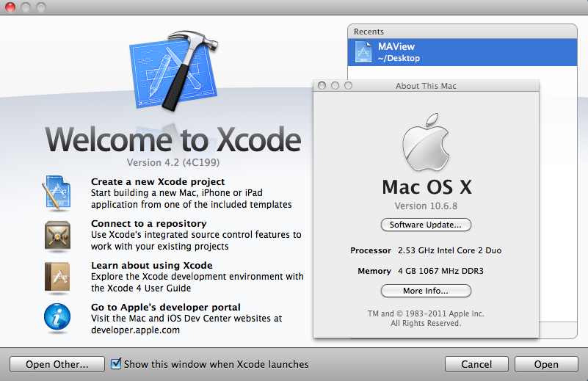Click the Processor label
Screen dimensions: 588x381
click(371, 250)
